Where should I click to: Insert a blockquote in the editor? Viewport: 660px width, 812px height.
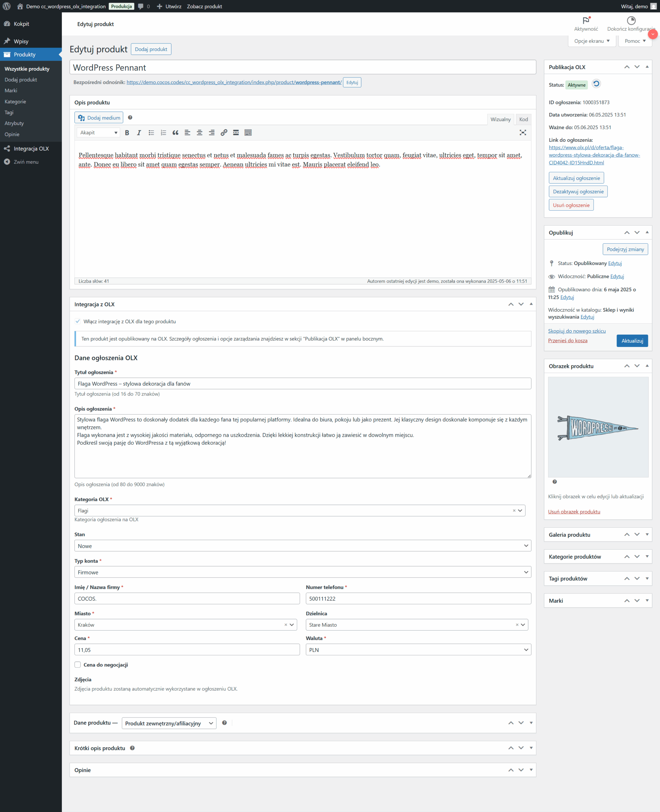pyautogui.click(x=175, y=133)
